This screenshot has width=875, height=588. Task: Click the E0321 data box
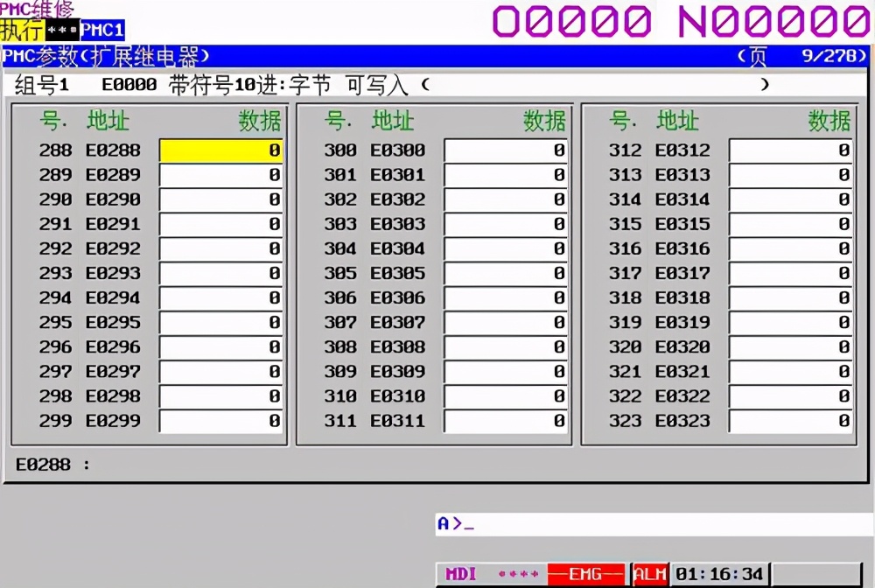coord(791,372)
